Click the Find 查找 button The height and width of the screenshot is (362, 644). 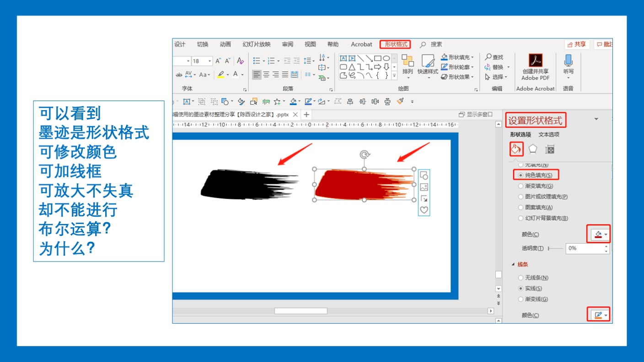494,57
